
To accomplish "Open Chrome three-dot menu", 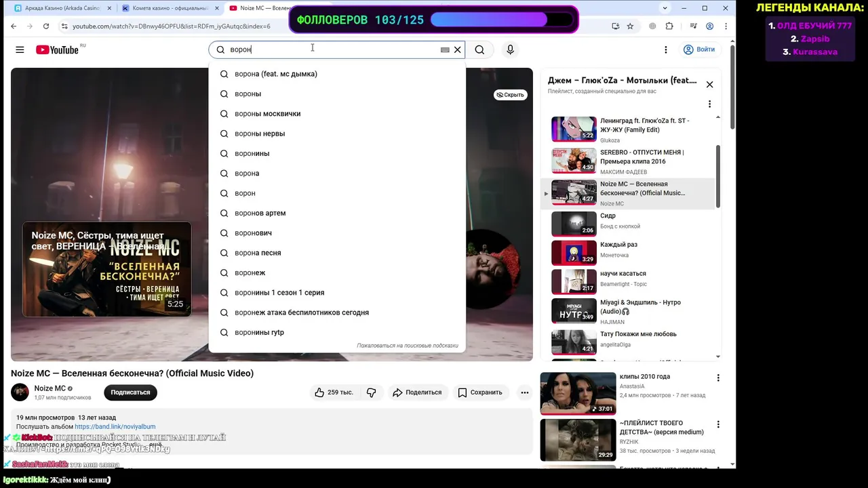I will [x=724, y=26].
